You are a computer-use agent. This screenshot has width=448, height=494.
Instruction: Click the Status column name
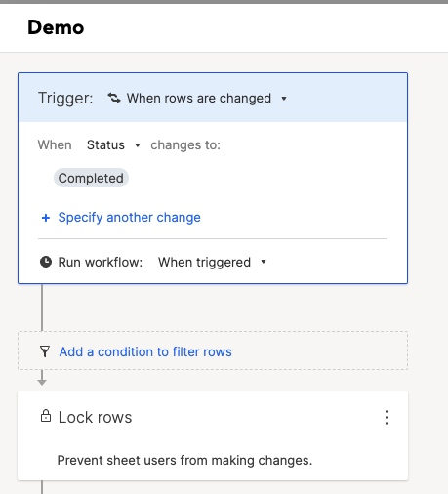tap(105, 144)
